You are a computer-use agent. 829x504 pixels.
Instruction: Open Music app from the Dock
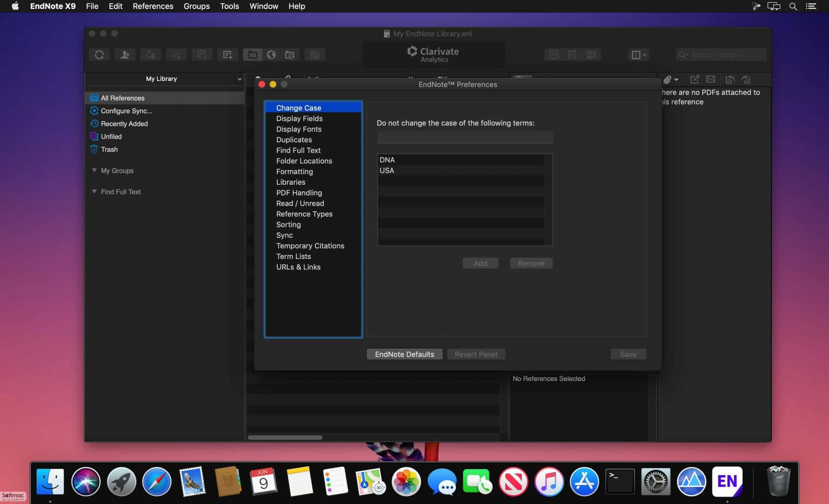click(x=549, y=482)
